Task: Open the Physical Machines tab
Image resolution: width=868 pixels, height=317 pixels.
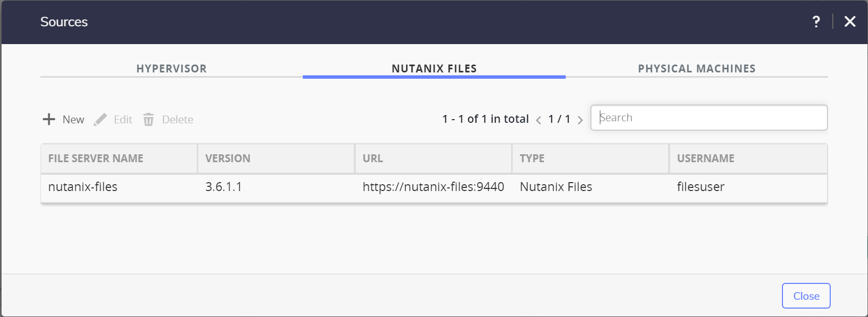Action: 697,69
